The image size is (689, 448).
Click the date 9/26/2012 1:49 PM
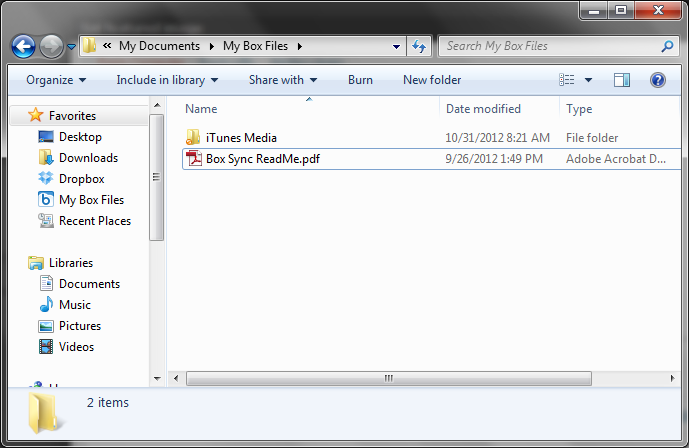[x=494, y=159]
